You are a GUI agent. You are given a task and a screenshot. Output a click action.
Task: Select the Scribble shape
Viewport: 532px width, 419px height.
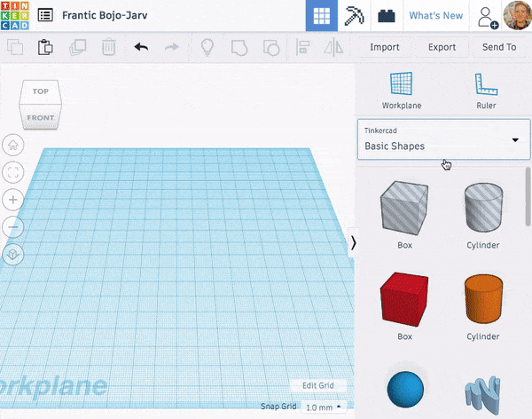482,394
